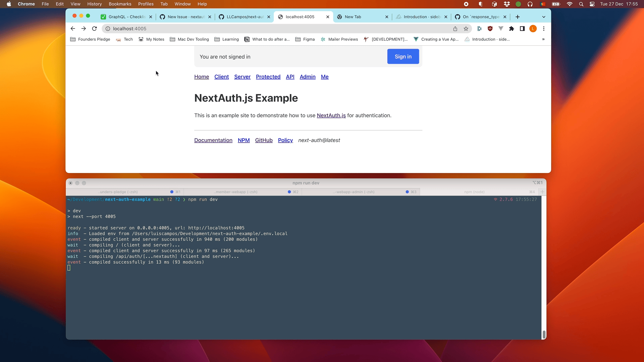
Task: Click the blue Sign in button
Action: pyautogui.click(x=403, y=57)
